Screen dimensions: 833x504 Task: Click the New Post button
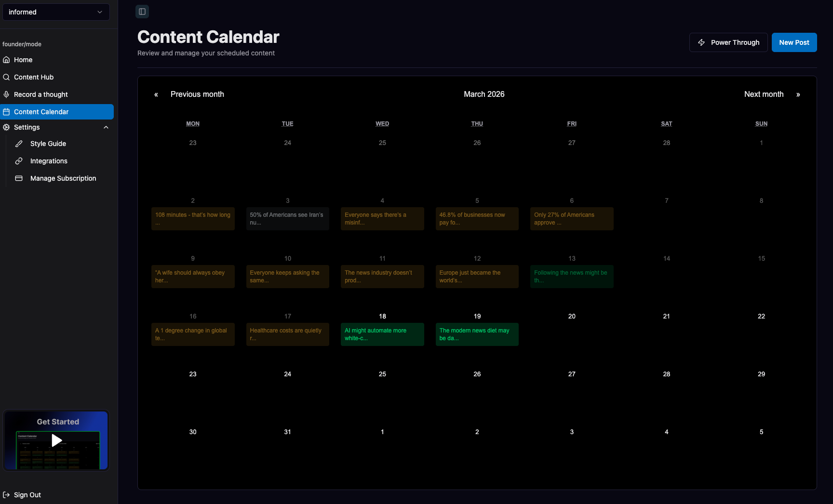coord(794,42)
